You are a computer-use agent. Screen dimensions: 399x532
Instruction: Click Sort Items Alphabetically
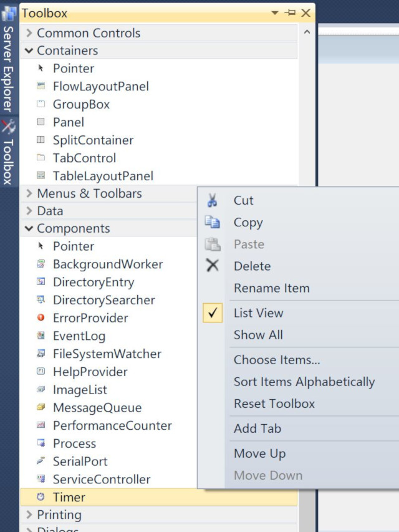tap(304, 382)
